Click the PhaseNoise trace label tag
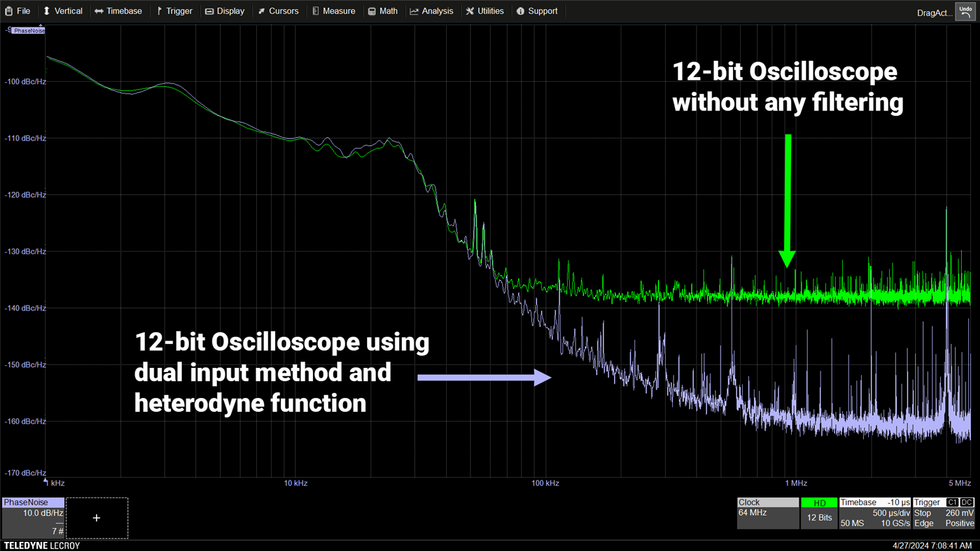980x551 pixels. pos(29,31)
